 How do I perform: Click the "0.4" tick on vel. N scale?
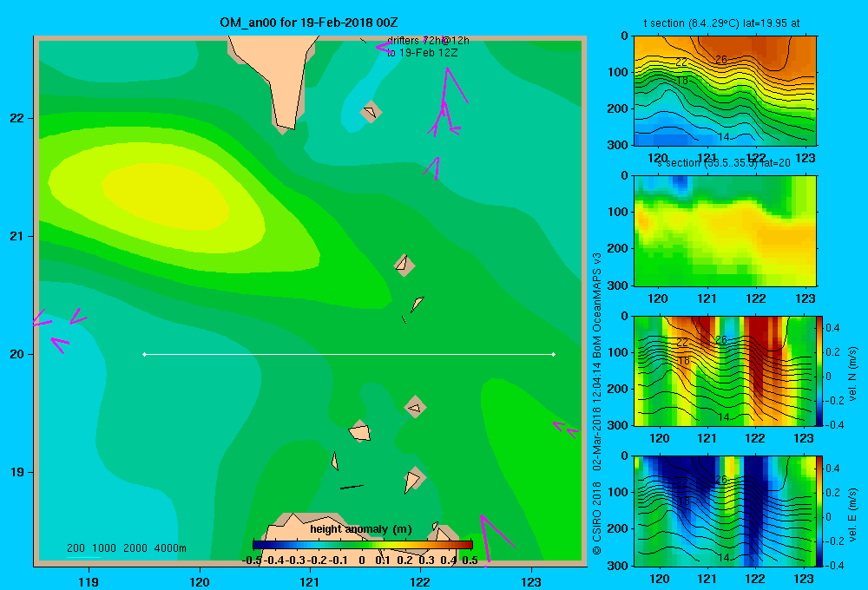point(832,328)
